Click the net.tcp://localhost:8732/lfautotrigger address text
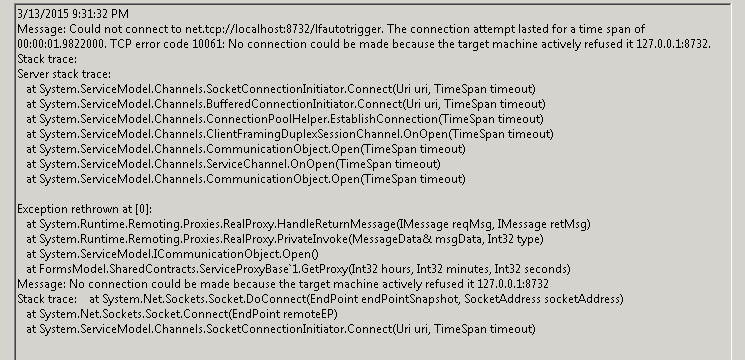 [x=283, y=29]
